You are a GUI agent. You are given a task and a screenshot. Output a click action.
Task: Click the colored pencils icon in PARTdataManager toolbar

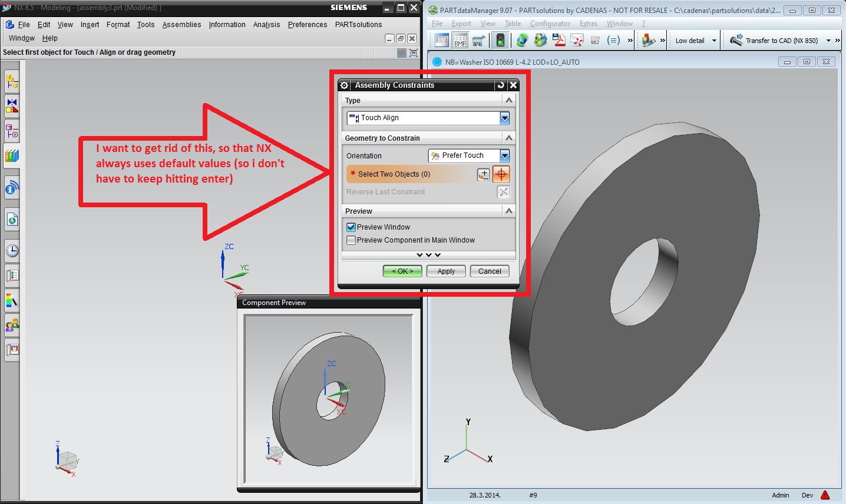pyautogui.click(x=649, y=41)
